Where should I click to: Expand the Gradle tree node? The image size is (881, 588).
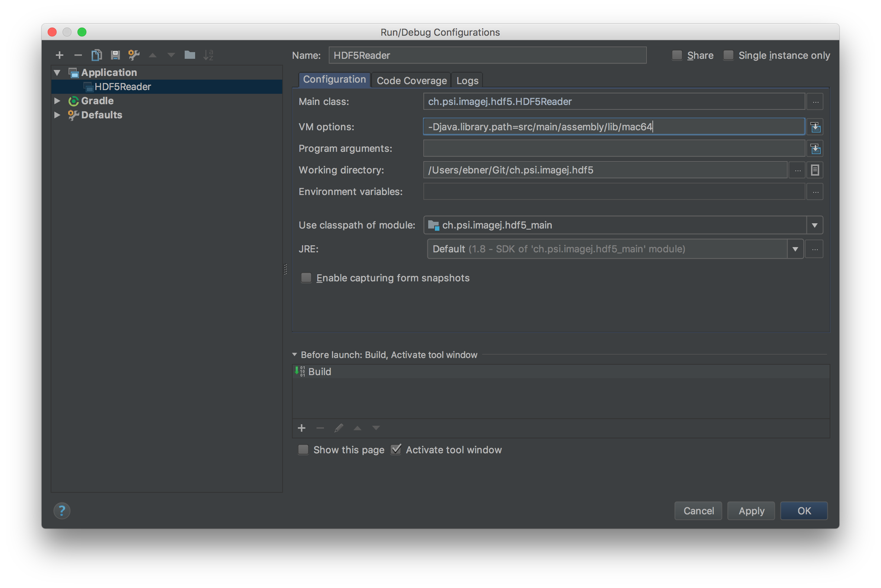coord(57,101)
